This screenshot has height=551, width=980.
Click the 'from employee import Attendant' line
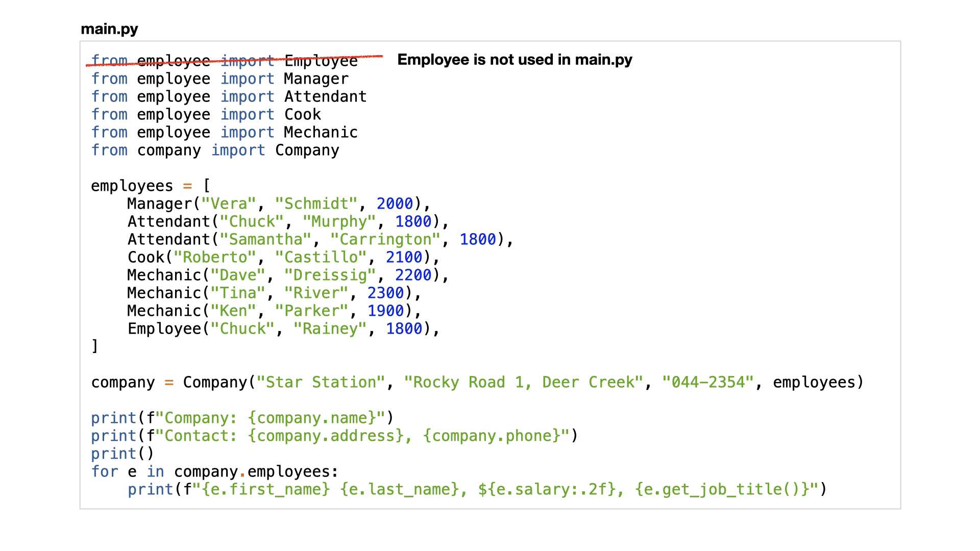[x=229, y=96]
